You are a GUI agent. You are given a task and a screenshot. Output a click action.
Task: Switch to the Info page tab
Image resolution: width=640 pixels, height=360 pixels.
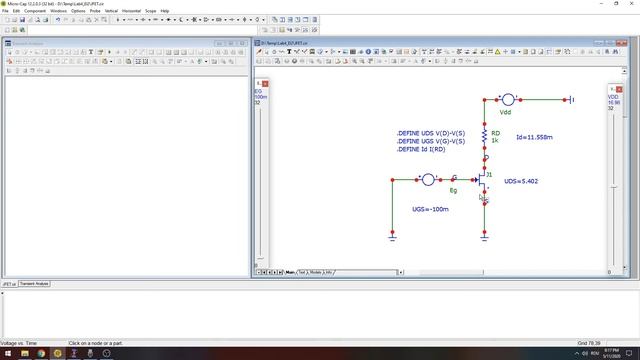coord(328,272)
